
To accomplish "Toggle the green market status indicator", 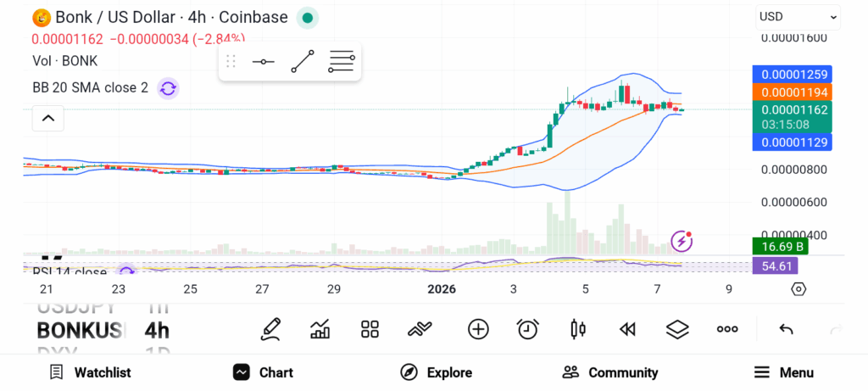I will pyautogui.click(x=307, y=17).
